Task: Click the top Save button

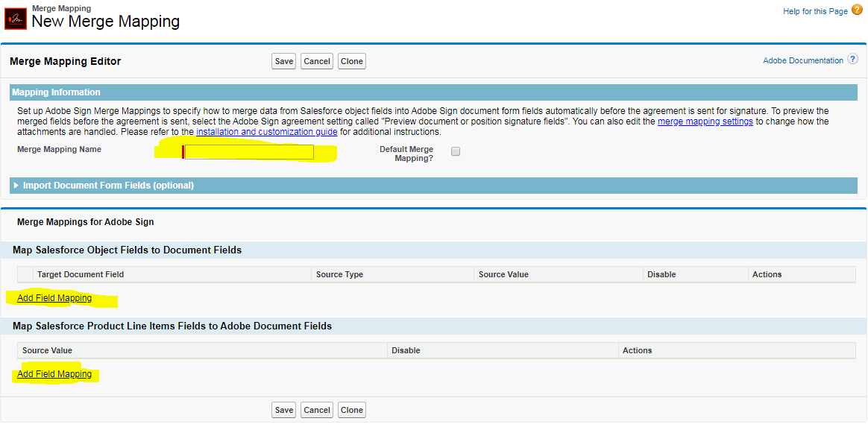Action: tap(284, 61)
